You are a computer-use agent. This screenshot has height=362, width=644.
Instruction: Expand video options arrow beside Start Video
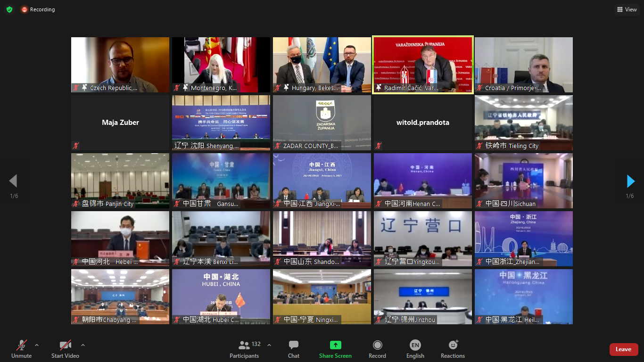(x=83, y=345)
